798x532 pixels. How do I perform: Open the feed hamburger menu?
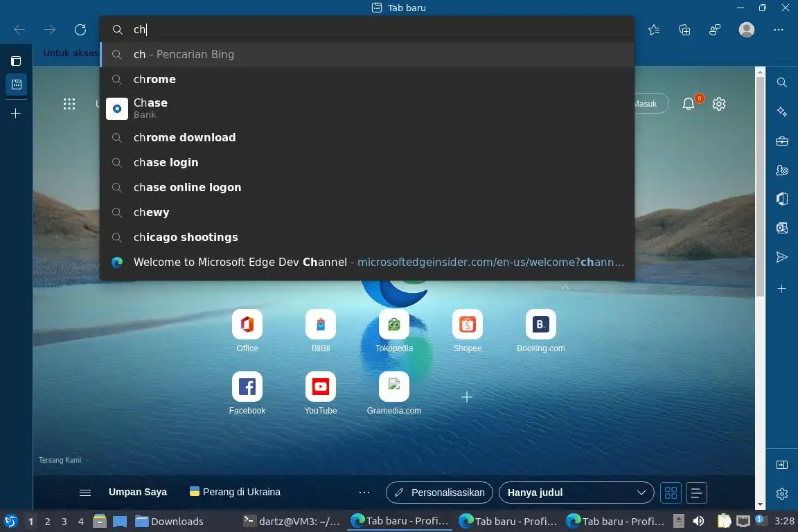point(85,493)
